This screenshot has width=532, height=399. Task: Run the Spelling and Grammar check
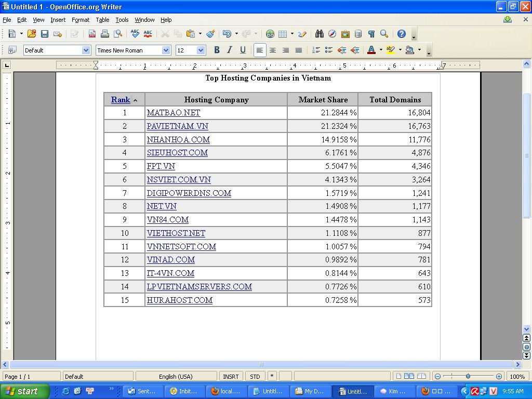pyautogui.click(x=135, y=34)
